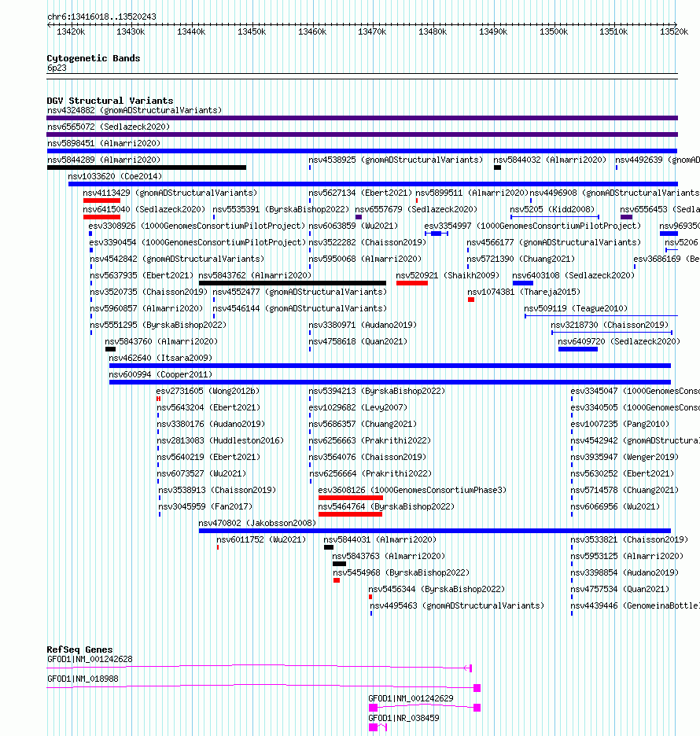700x736 pixels.
Task: Click the nsv5843762 (Almarri2020) black bar
Action: point(293,284)
